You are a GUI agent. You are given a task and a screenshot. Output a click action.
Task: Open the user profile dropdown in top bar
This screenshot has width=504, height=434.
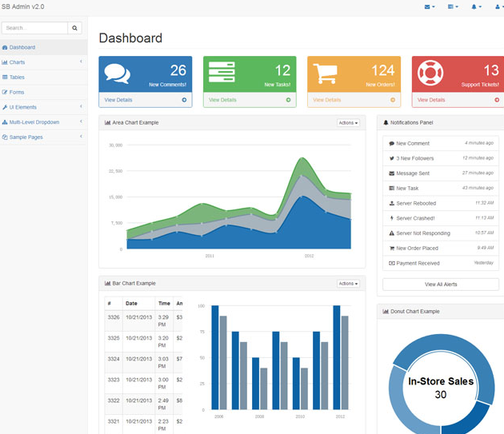(499, 6)
